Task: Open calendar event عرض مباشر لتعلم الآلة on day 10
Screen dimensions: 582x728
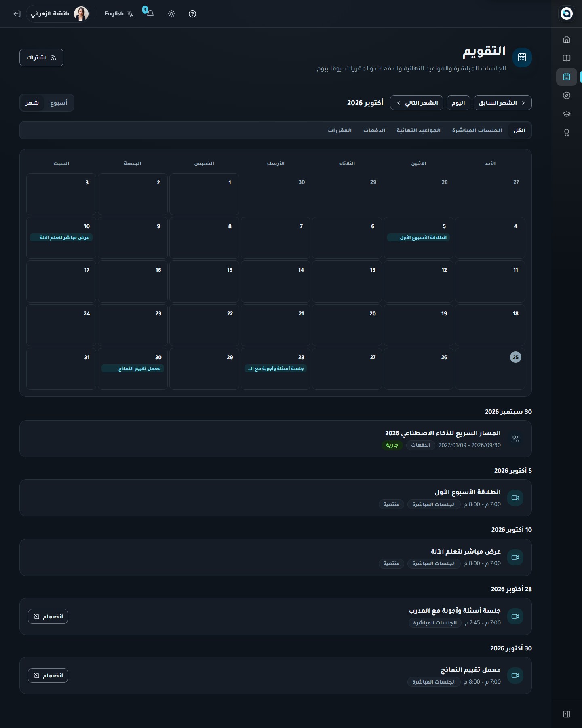Action: tap(61, 237)
